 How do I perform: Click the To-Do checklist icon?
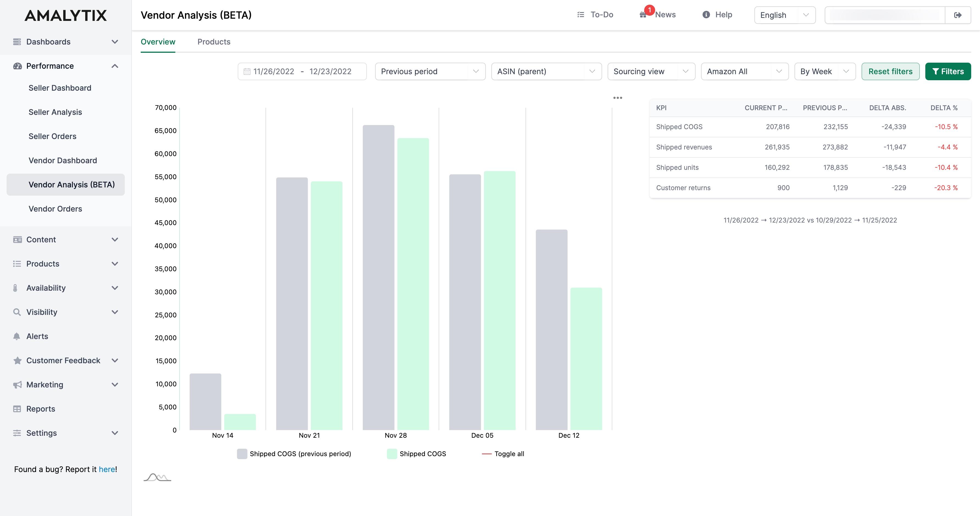coord(580,15)
